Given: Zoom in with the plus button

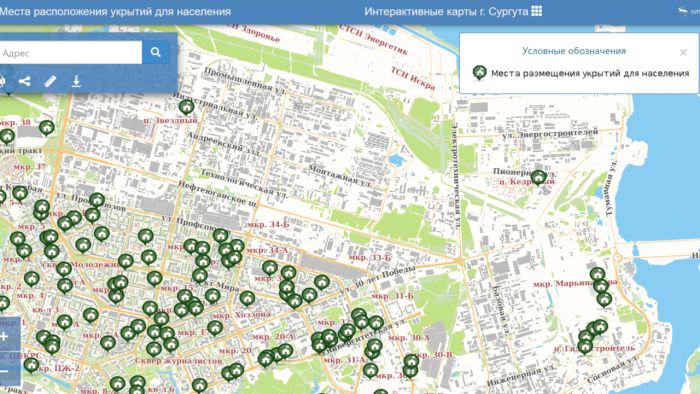Looking at the screenshot, I should point(4,336).
